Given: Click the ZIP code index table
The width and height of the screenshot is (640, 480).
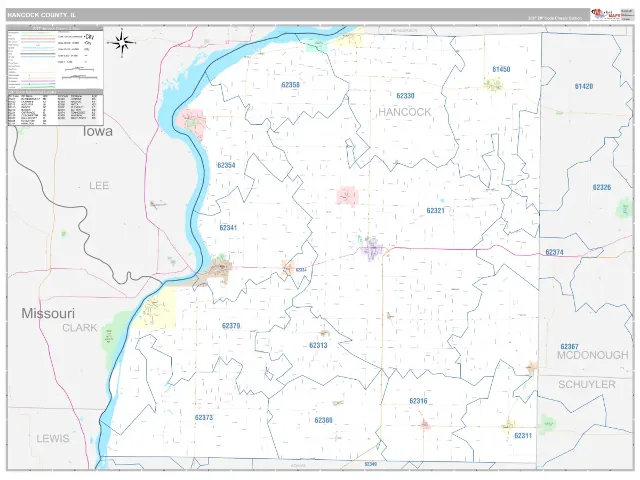Looking at the screenshot, I should (x=55, y=108).
